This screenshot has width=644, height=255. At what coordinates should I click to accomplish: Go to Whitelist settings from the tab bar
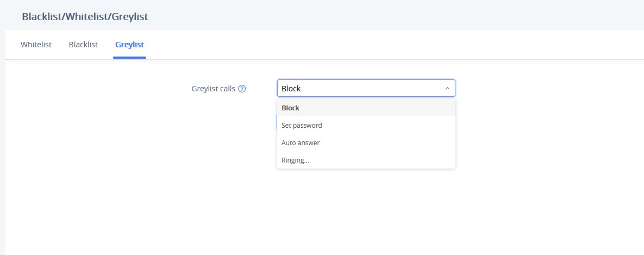[x=36, y=45]
